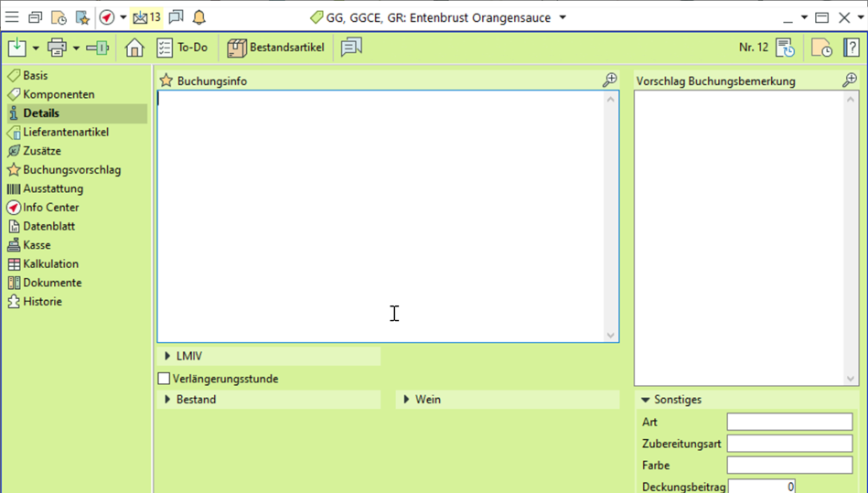
Task: Expand the Wein section
Action: pyautogui.click(x=406, y=400)
